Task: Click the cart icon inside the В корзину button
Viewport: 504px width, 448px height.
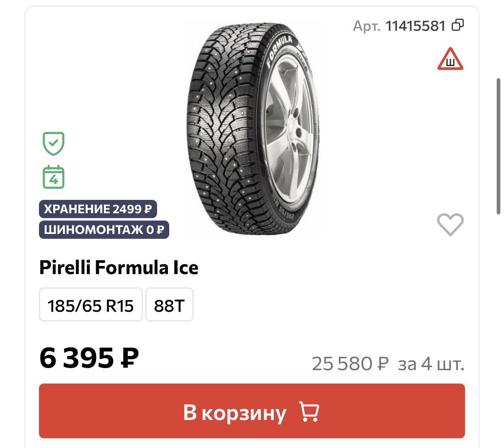Action: click(x=309, y=412)
